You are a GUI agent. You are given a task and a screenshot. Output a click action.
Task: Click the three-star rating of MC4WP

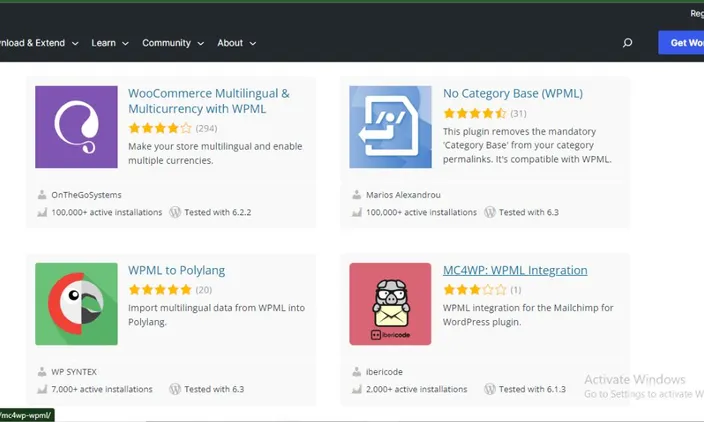coord(475,290)
